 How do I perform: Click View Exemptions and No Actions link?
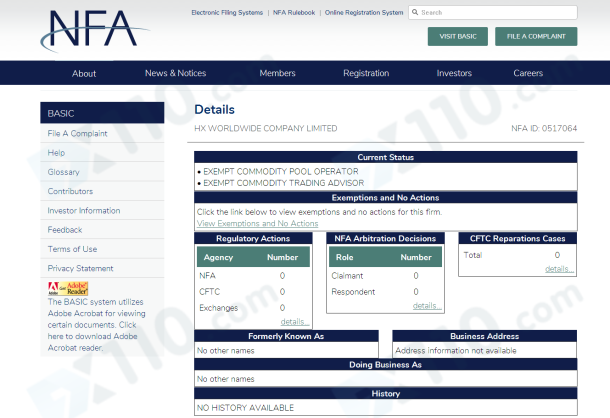(x=257, y=223)
